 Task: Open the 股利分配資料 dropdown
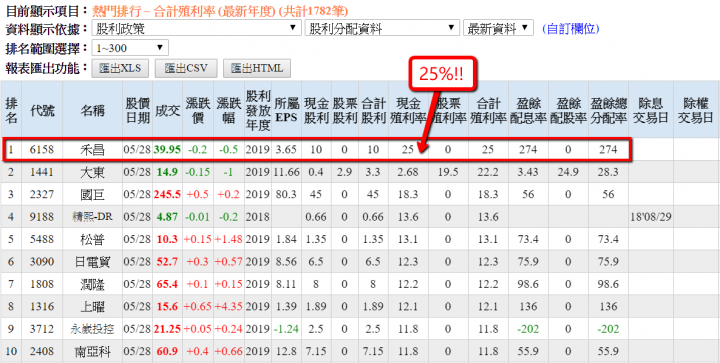(x=382, y=28)
